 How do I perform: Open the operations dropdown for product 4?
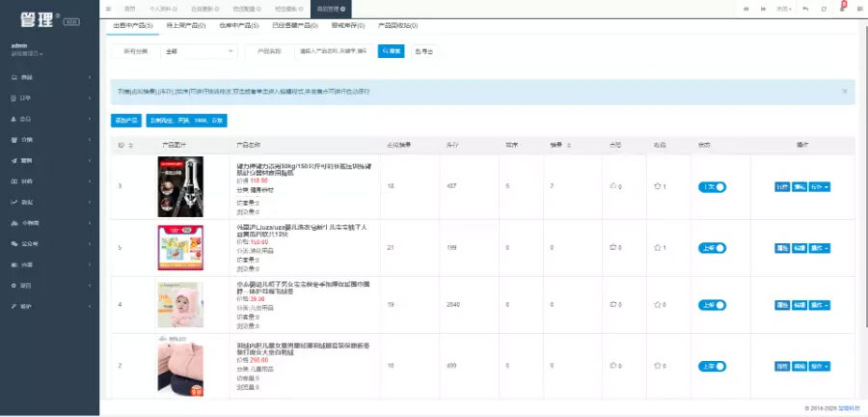[819, 307]
